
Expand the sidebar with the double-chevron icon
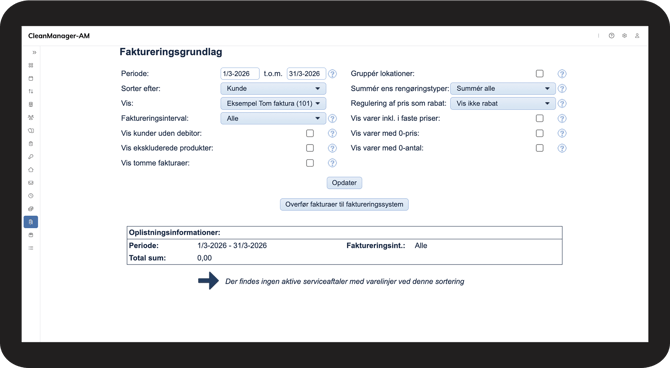[x=34, y=53]
